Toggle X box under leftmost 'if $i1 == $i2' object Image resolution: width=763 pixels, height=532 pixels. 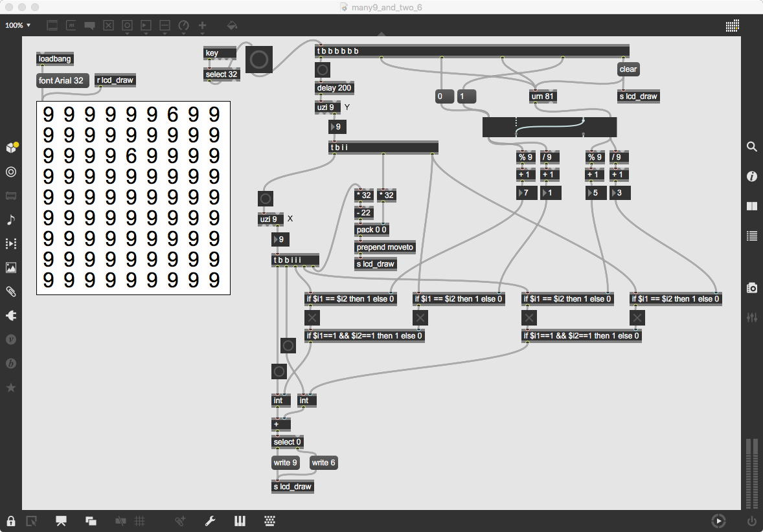[312, 318]
